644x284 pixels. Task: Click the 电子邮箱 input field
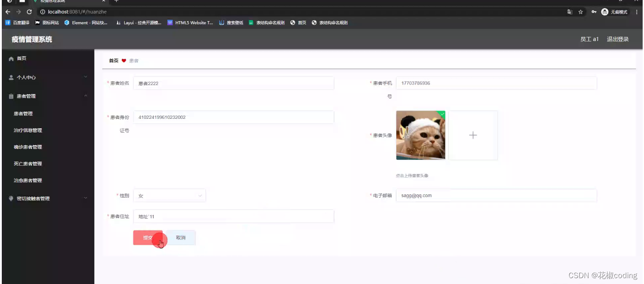point(496,196)
